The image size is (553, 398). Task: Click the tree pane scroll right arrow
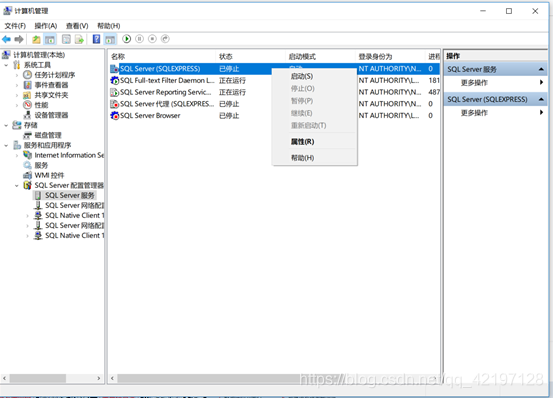(x=99, y=378)
